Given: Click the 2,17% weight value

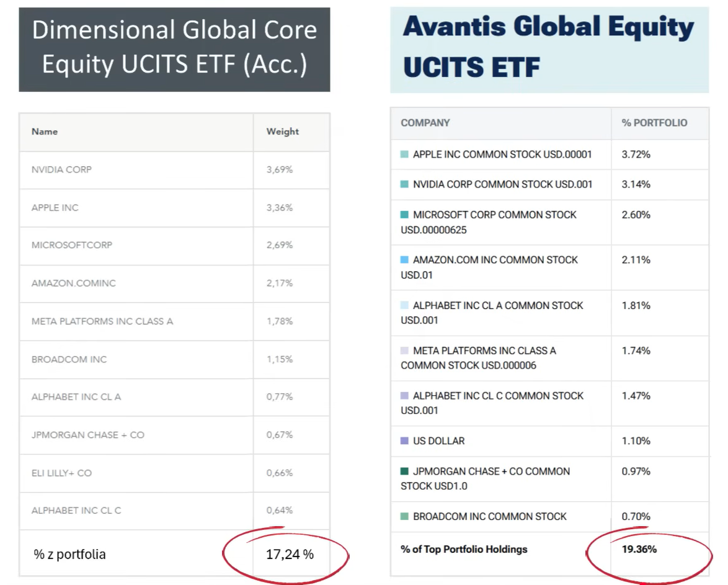Looking at the screenshot, I should (280, 283).
